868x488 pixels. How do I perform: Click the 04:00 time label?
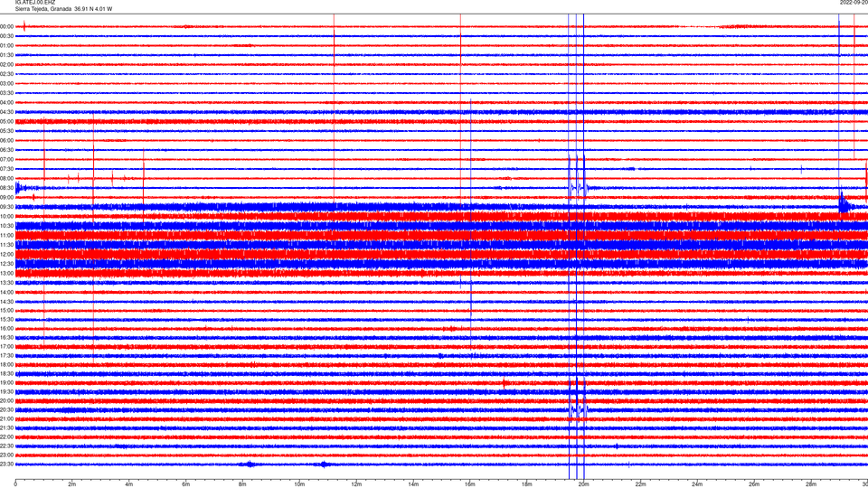pos(6,102)
